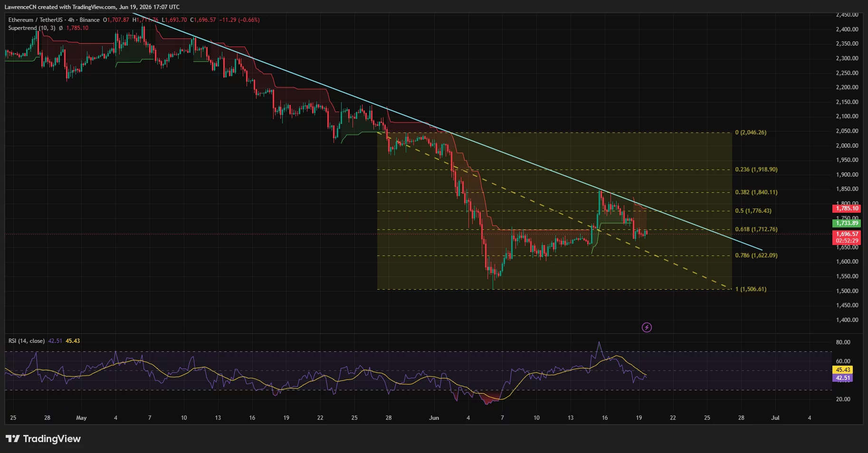Click the 2,400.00 price scale label
Screen dimensions: 868x453
click(x=847, y=29)
